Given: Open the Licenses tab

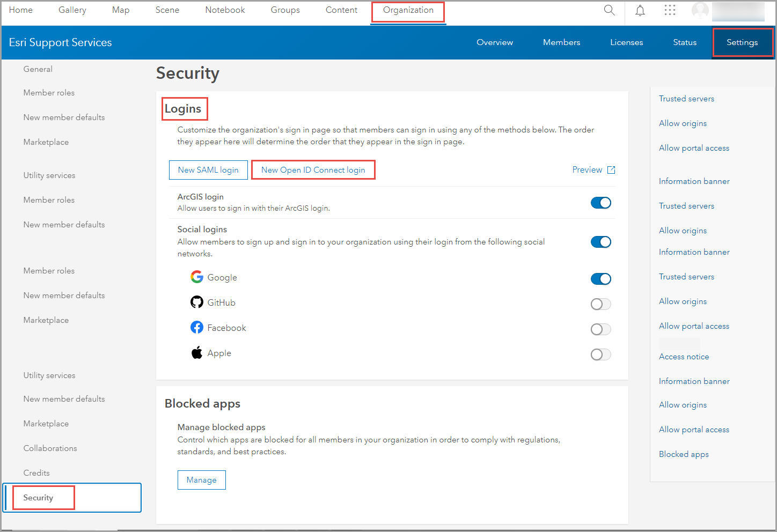Looking at the screenshot, I should (x=626, y=42).
